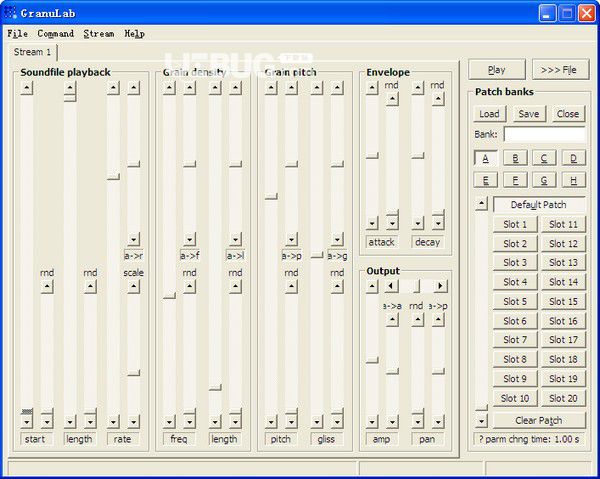Viewport: 600px width, 479px height.
Task: Select patch bank C
Action: [x=544, y=158]
